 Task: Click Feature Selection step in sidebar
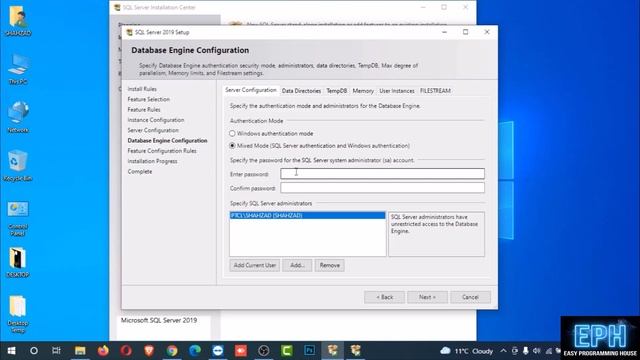point(149,99)
